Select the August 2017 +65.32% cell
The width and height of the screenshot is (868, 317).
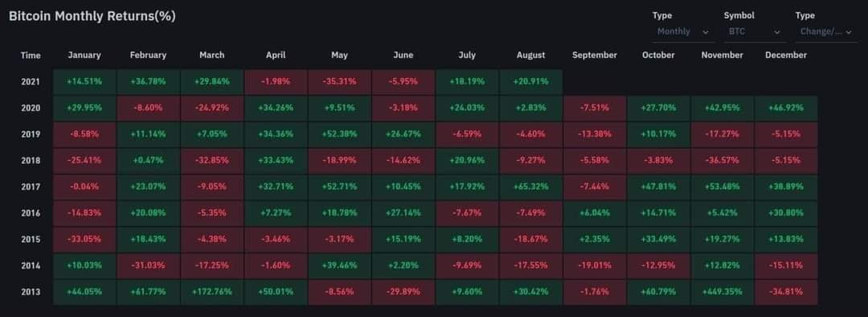(531, 187)
